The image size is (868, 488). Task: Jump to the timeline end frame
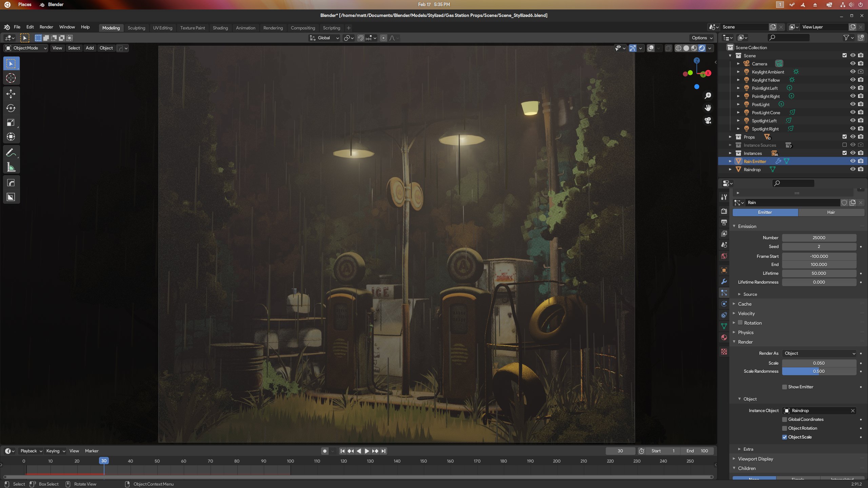tap(383, 451)
